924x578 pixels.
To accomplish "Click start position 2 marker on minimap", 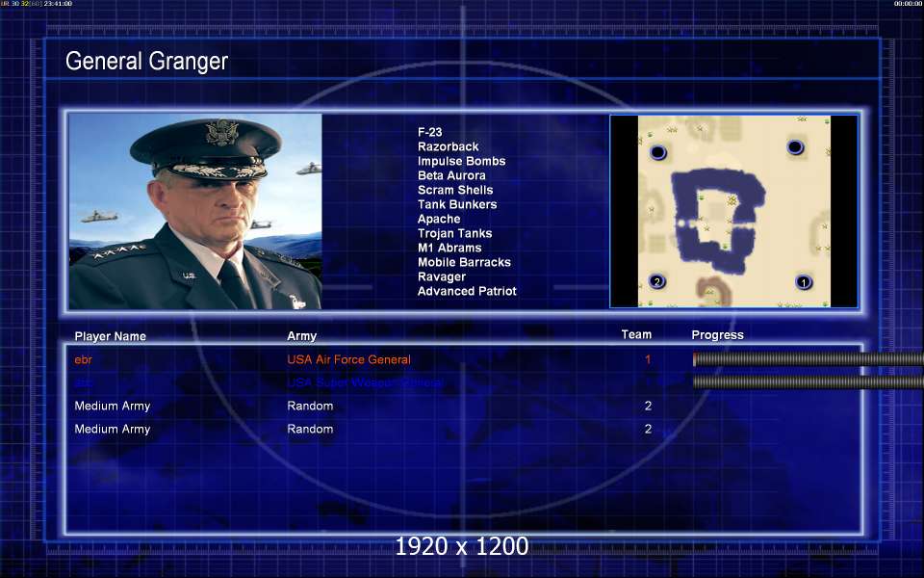I will click(657, 281).
